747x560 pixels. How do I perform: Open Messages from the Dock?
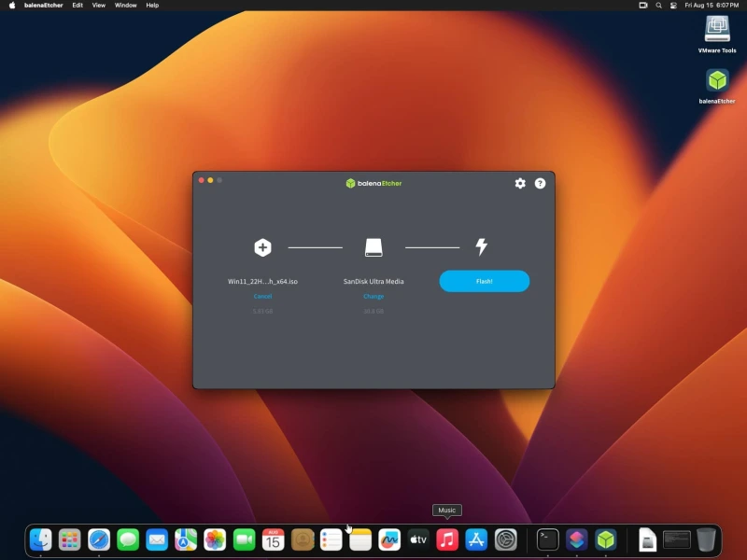click(128, 540)
